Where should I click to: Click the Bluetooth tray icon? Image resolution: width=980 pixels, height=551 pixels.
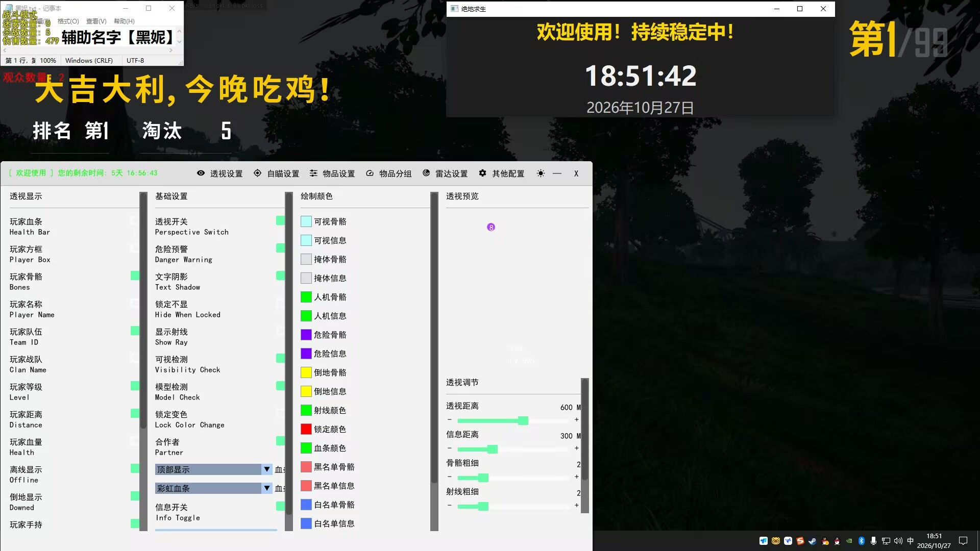click(x=862, y=541)
